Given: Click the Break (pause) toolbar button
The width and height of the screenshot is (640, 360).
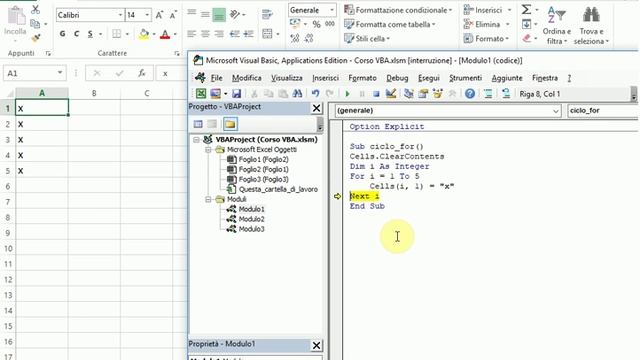Looking at the screenshot, I should [x=362, y=94].
